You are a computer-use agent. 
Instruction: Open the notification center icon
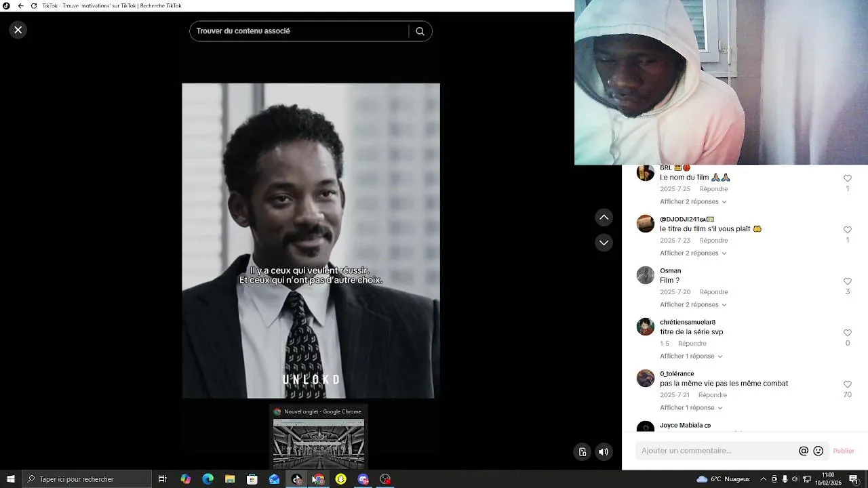[x=854, y=479]
